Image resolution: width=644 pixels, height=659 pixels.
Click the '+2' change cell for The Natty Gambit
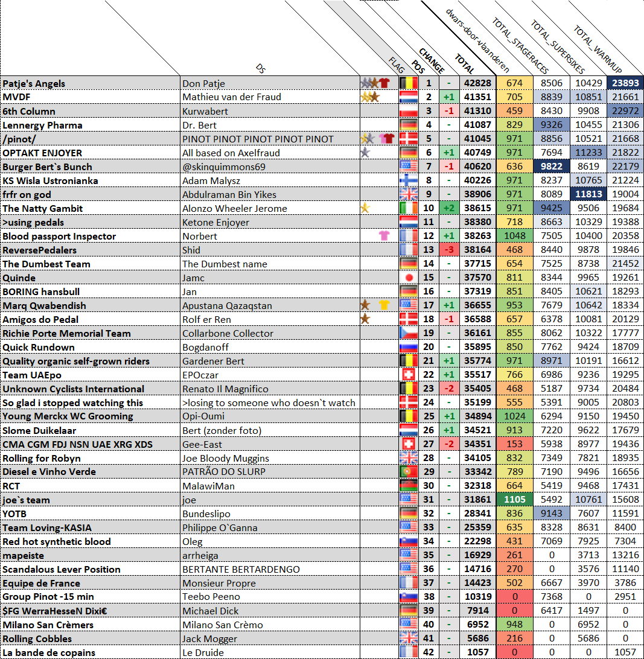450,208
